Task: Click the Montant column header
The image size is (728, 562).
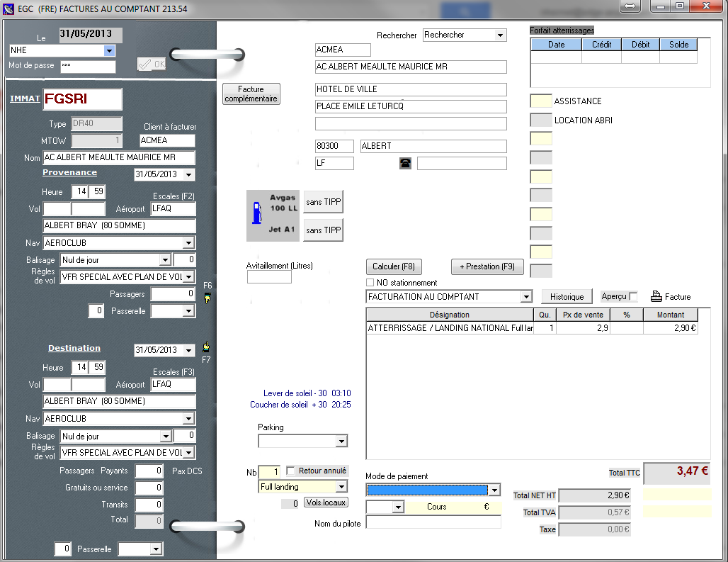Action: pyautogui.click(x=670, y=315)
